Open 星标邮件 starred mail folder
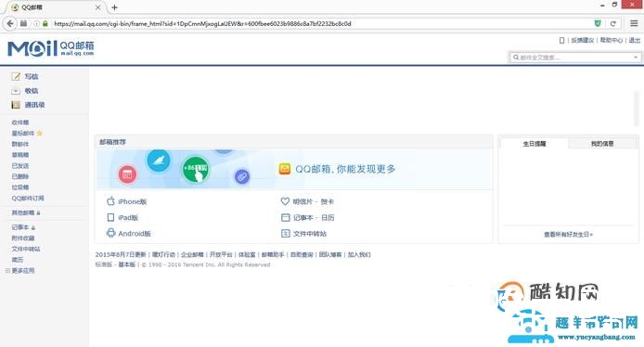644x347 pixels. [23, 133]
